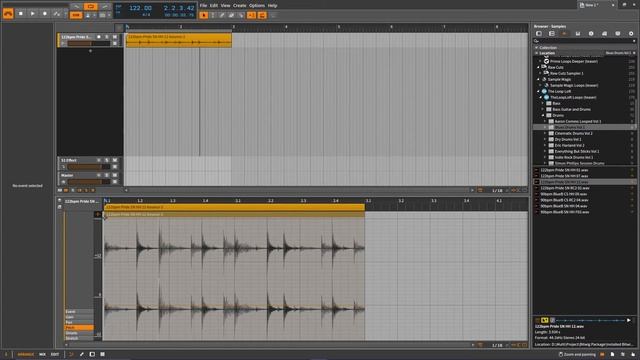Collapse the Sample Magic tree node
Screen dimensions: 640x360
coord(539,79)
